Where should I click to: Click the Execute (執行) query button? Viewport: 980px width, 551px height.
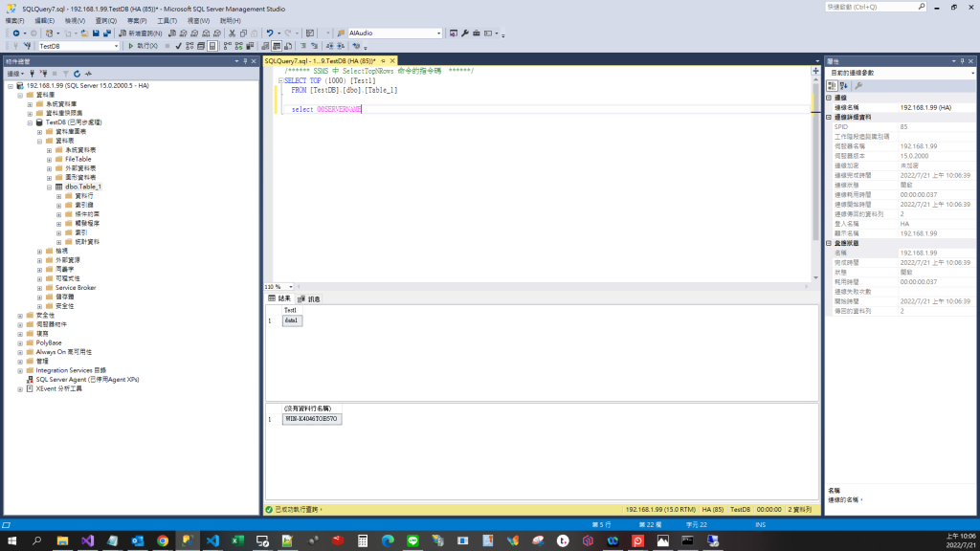pos(143,46)
